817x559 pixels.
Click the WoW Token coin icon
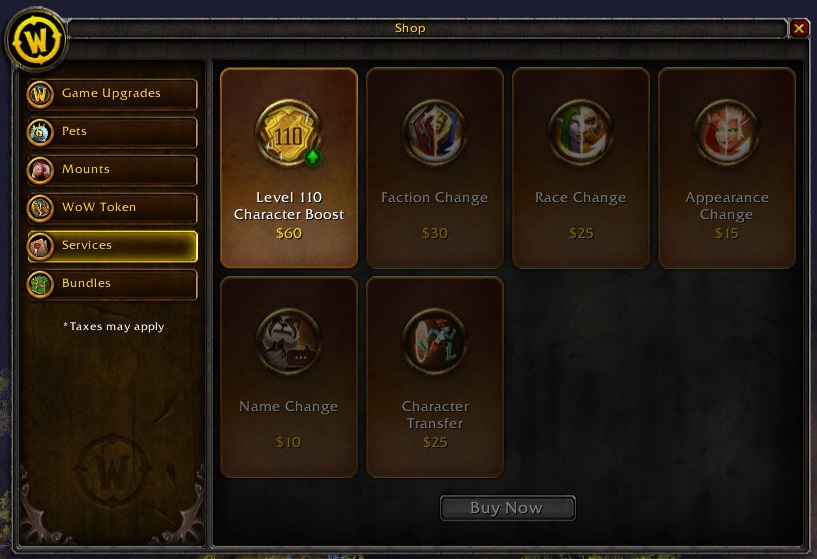[40, 208]
